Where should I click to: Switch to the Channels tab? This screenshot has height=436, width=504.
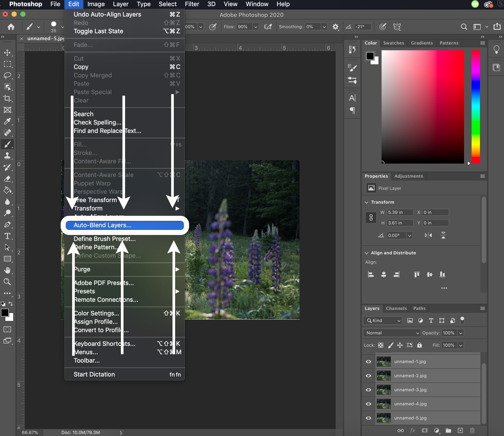396,308
